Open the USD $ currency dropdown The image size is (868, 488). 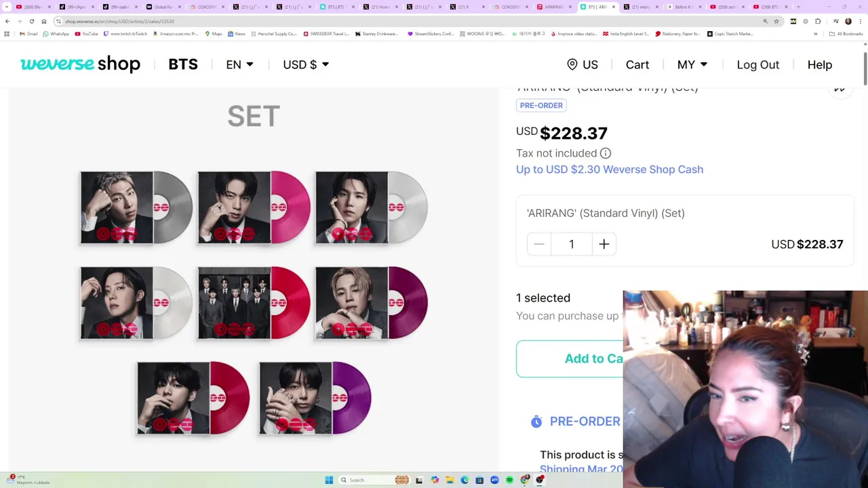[x=306, y=64]
